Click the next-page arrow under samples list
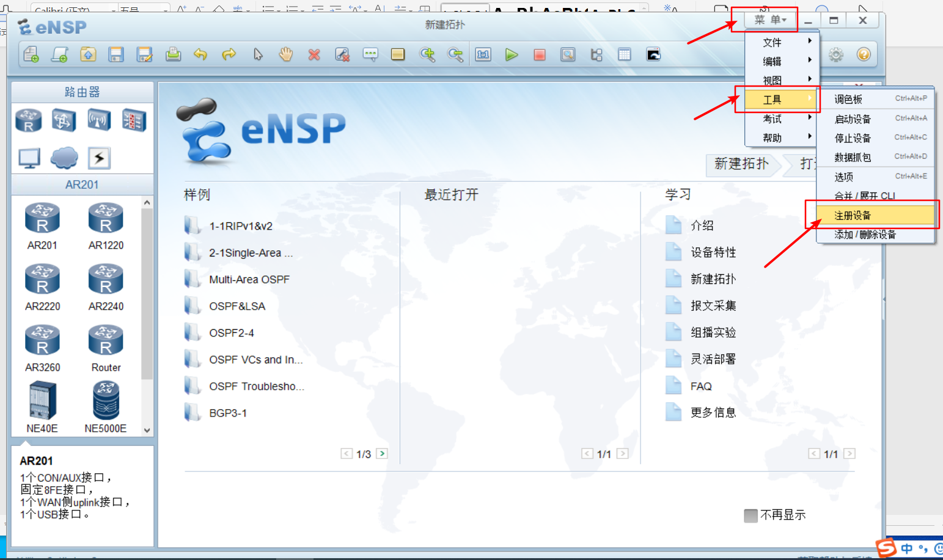This screenshot has width=943, height=560. [382, 453]
